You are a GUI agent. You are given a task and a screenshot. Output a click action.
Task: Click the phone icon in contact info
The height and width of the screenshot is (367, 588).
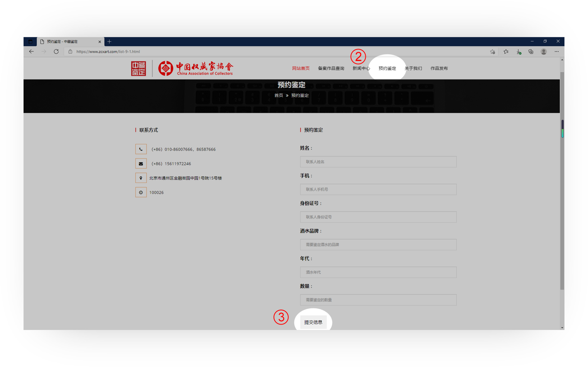click(141, 149)
